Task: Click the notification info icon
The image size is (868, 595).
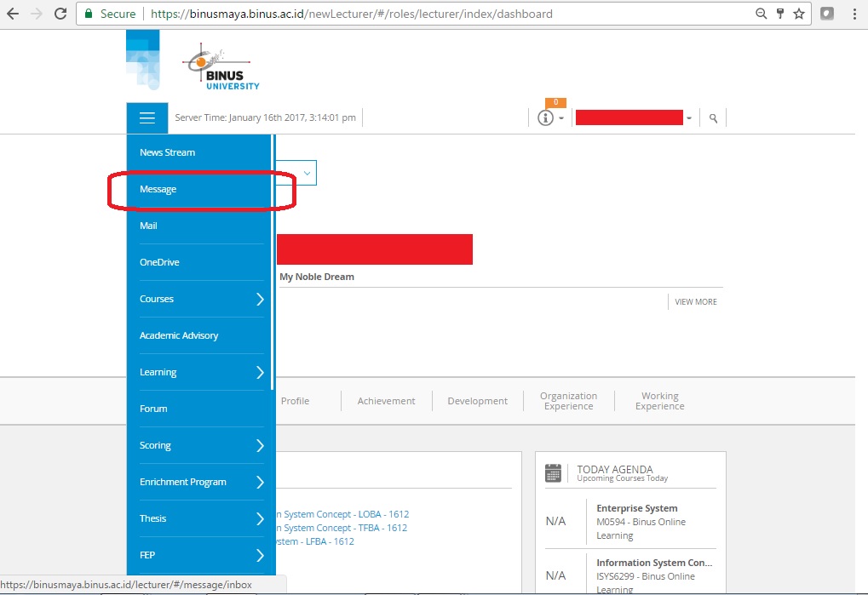Action: (546, 118)
